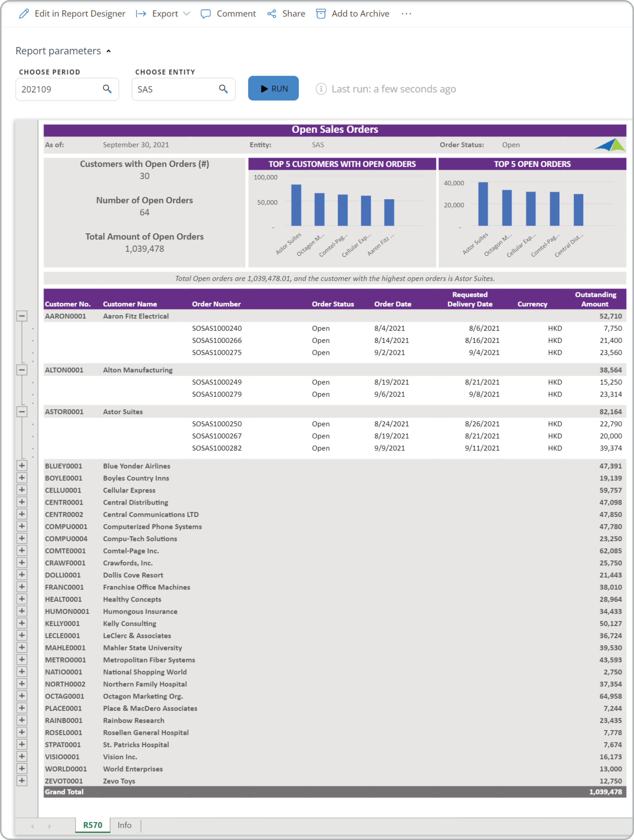This screenshot has height=840, width=634.
Task: Switch to the Info sheet tab
Action: coord(125,825)
